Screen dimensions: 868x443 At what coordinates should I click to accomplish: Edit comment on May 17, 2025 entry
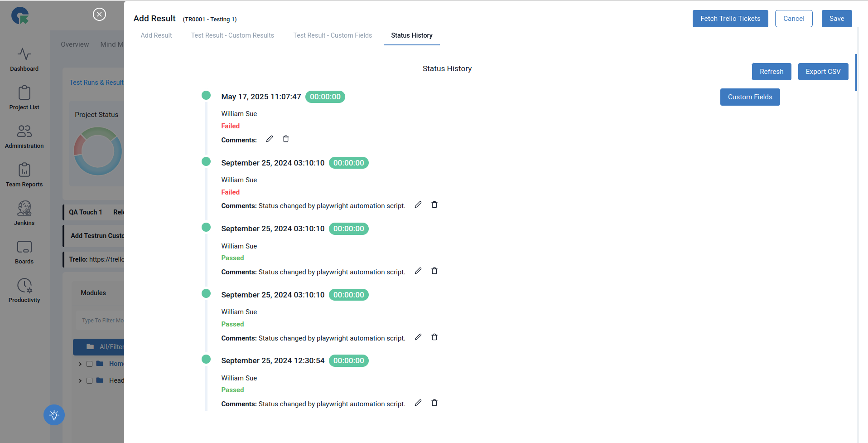(x=270, y=139)
